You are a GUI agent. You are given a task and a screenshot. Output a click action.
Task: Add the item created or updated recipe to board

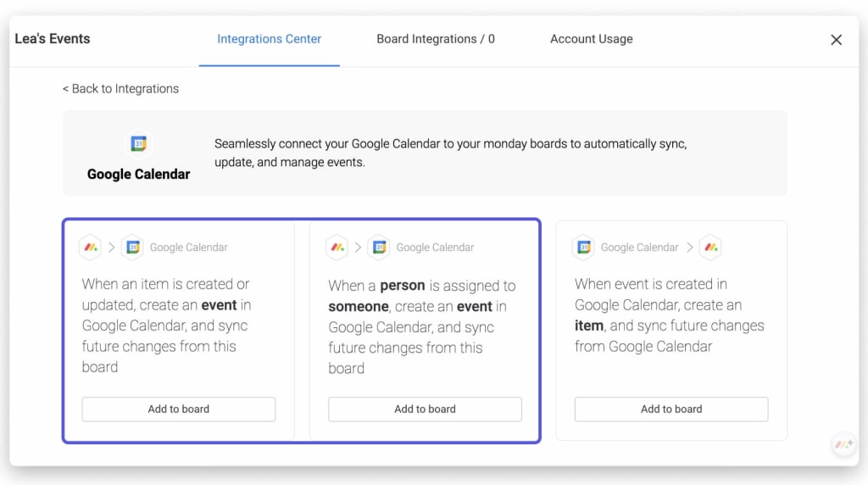pyautogui.click(x=179, y=410)
